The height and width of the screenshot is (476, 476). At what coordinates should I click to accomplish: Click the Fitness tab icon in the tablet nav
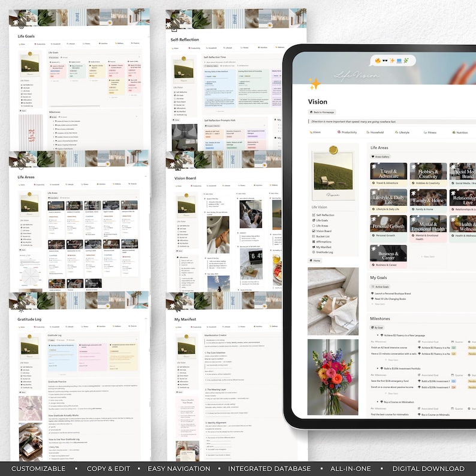[425, 132]
